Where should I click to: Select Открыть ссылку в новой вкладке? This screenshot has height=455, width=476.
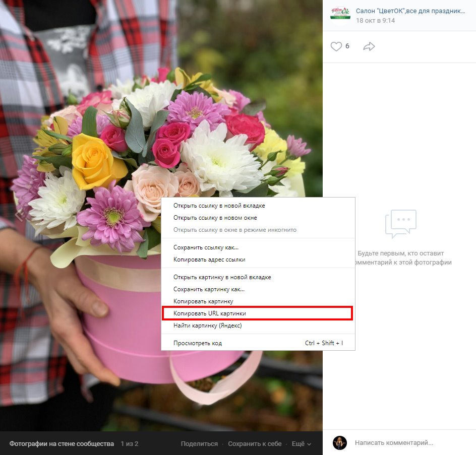coord(219,206)
